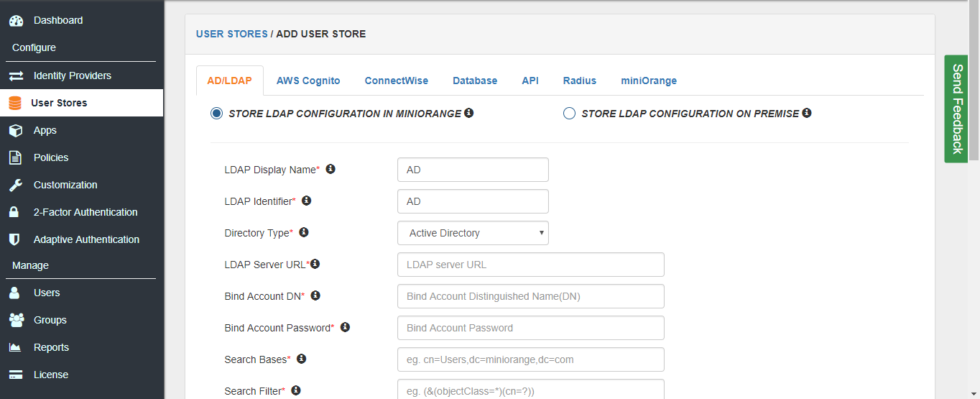The width and height of the screenshot is (980, 399).
Task: Switch to the AD/LDAP tab
Action: coord(230,81)
